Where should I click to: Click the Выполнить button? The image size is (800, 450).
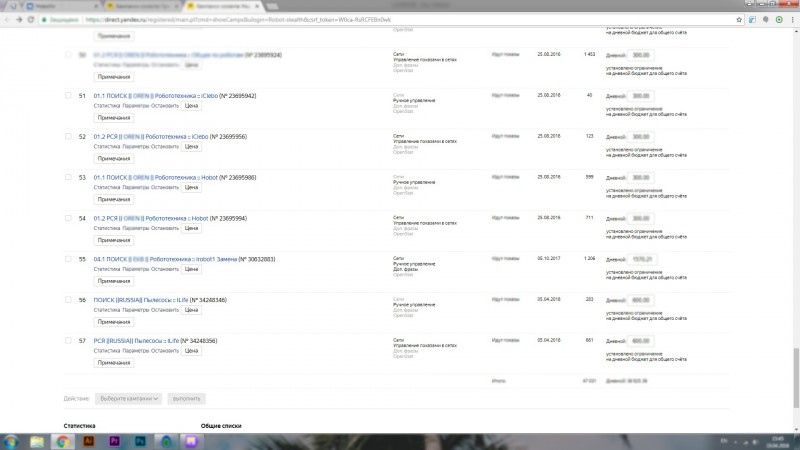pyautogui.click(x=187, y=398)
